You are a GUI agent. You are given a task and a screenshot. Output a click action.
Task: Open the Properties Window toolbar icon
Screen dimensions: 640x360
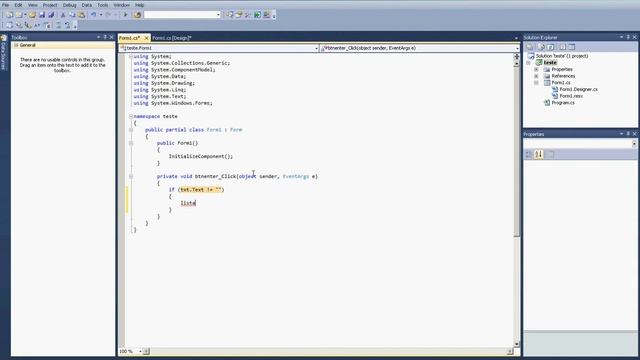tap(239, 15)
